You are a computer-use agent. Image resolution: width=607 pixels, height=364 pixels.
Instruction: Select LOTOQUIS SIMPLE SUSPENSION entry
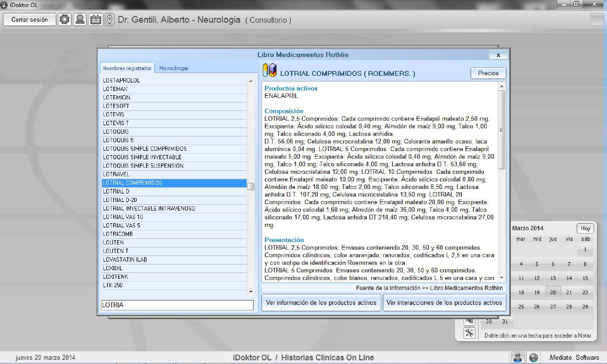pos(174,166)
